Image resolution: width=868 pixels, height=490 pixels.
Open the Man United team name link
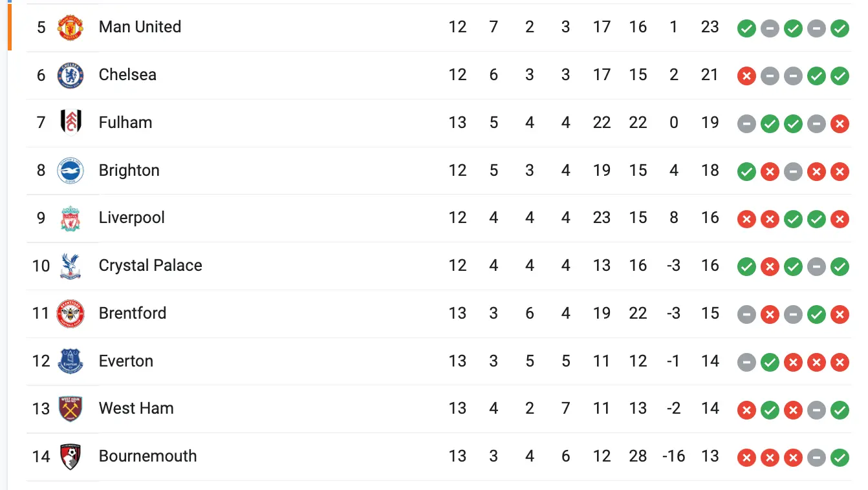click(140, 27)
